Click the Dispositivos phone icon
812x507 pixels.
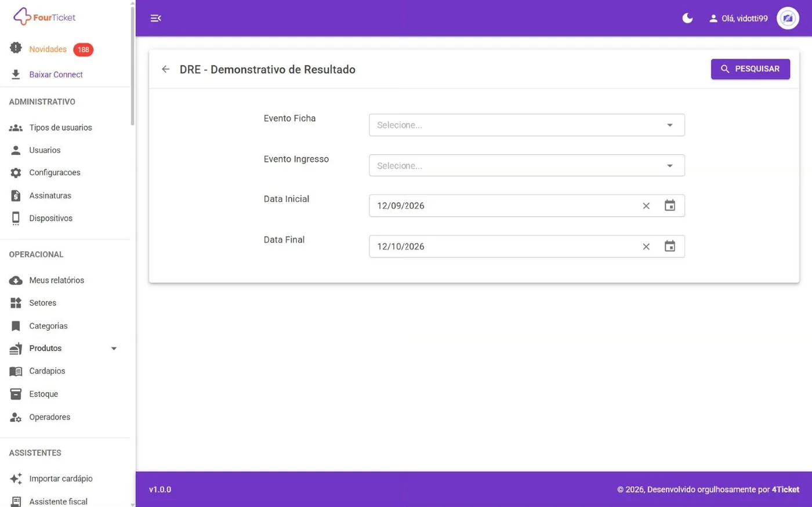[16, 218]
